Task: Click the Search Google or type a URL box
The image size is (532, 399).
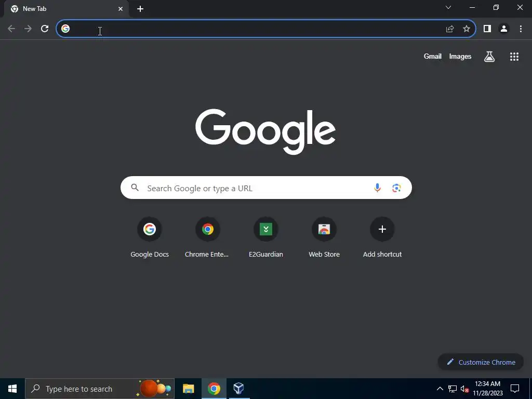Action: click(266, 188)
